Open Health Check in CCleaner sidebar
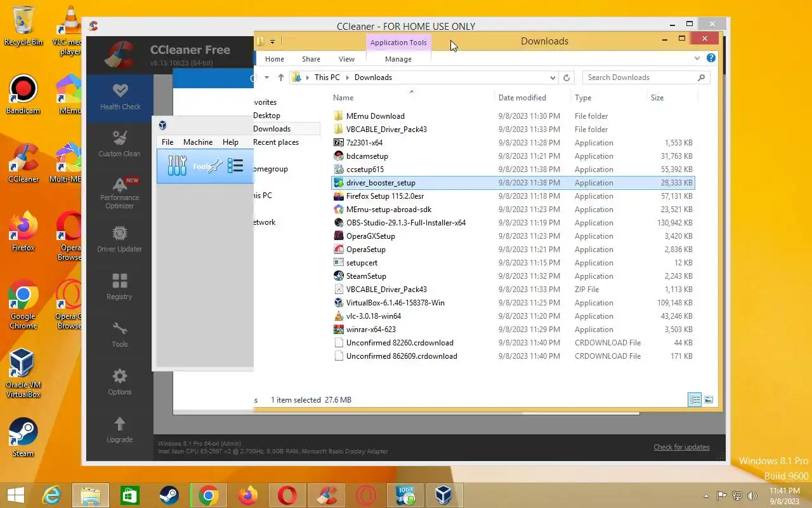The height and width of the screenshot is (508, 812). coord(120,97)
